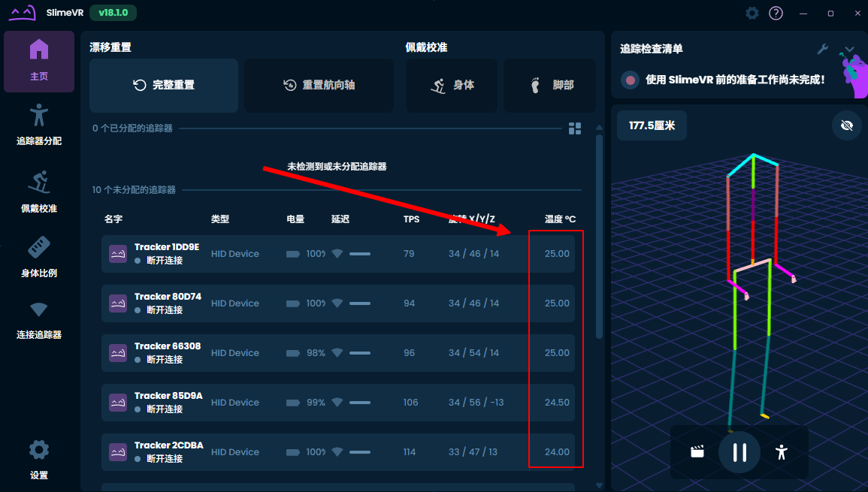868x492 pixels.
Task: Click the skeleton pose figure icon
Action: [x=782, y=451]
